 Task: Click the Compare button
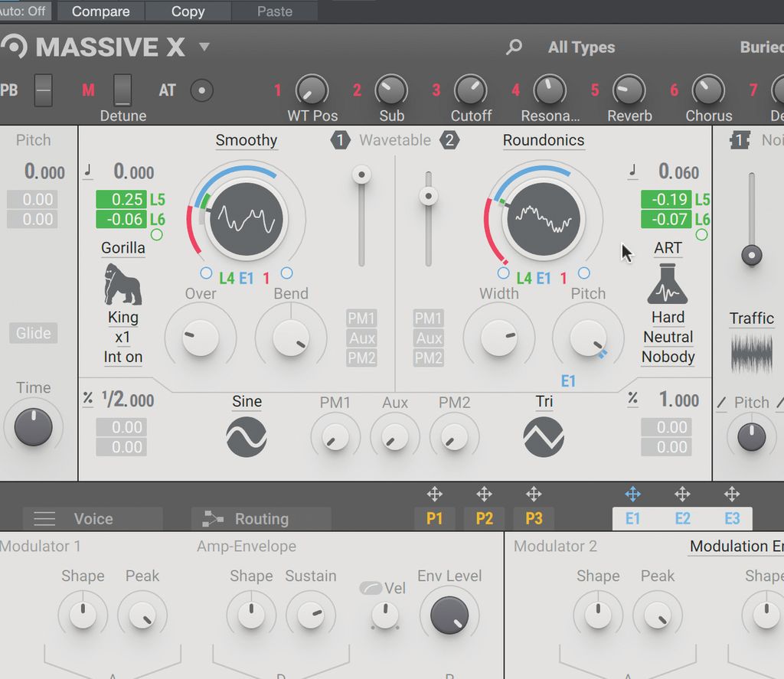point(100,11)
